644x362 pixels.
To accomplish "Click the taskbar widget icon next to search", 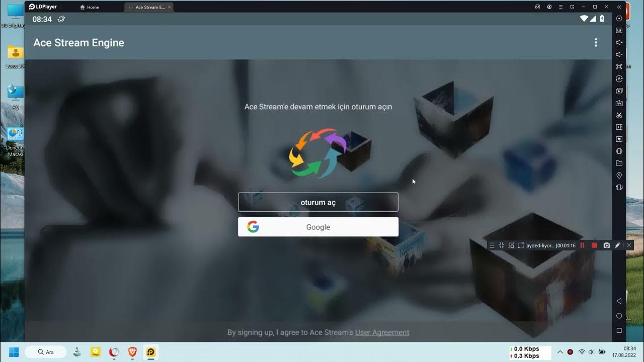I will pyautogui.click(x=77, y=352).
